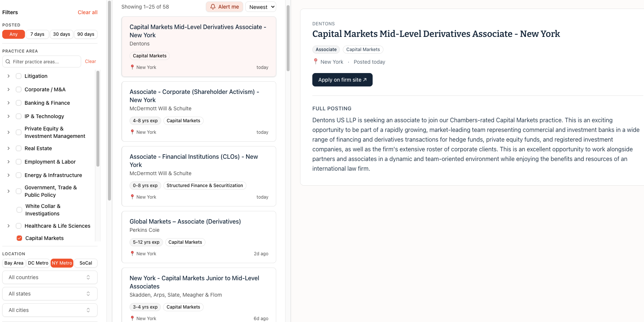This screenshot has width=644, height=322.
Task: Click location pin on Shareholder Activism card
Action: 132,132
